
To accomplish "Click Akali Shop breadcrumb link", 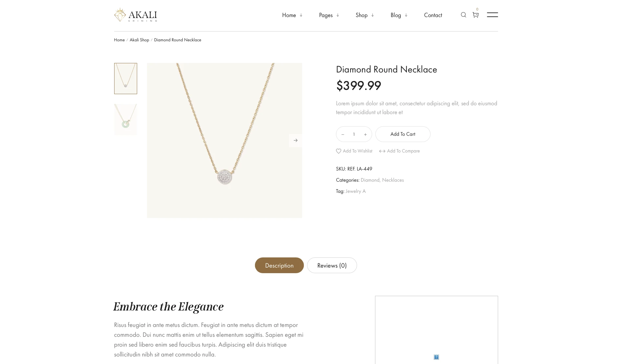I will click(139, 40).
